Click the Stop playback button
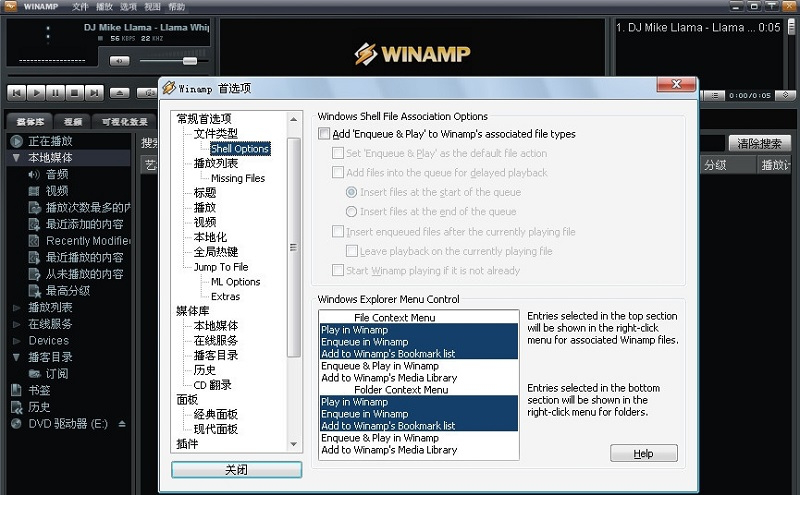800x514 pixels. point(74,93)
